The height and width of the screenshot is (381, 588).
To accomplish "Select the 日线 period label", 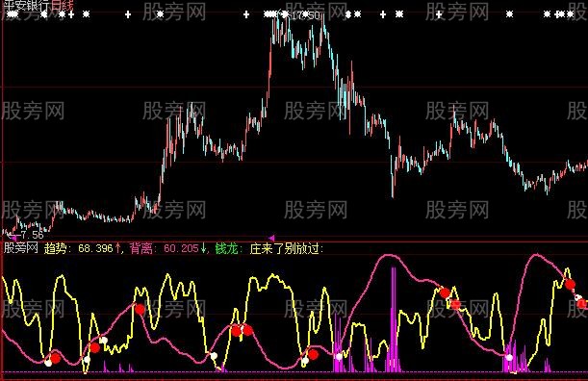I will pos(63,5).
